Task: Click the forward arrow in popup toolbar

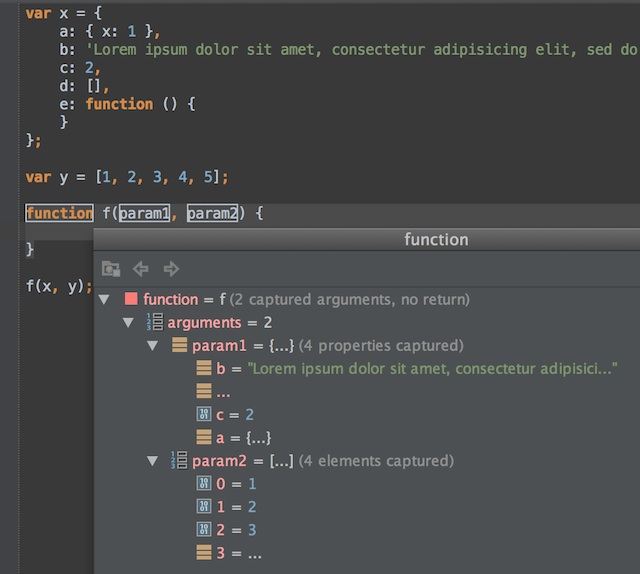Action: pos(171,268)
